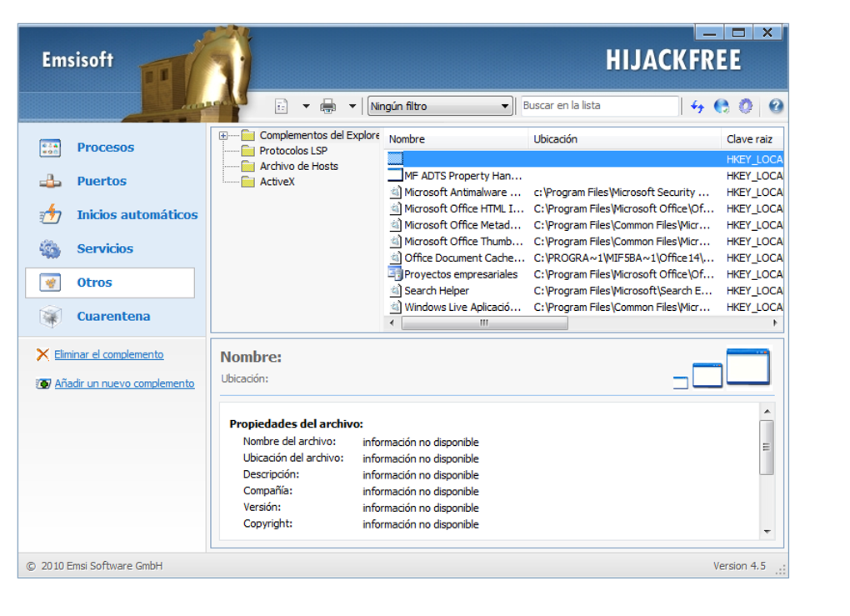The height and width of the screenshot is (616, 850).
Task: Select the MF ADTS Property Han... row
Action: pyautogui.click(x=585, y=176)
